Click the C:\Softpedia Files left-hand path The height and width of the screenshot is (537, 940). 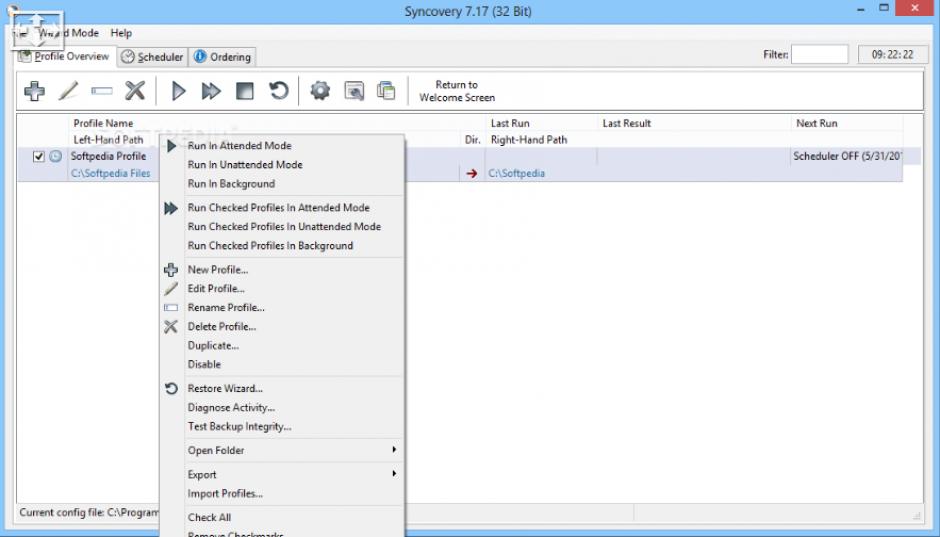pyautogui.click(x=111, y=173)
